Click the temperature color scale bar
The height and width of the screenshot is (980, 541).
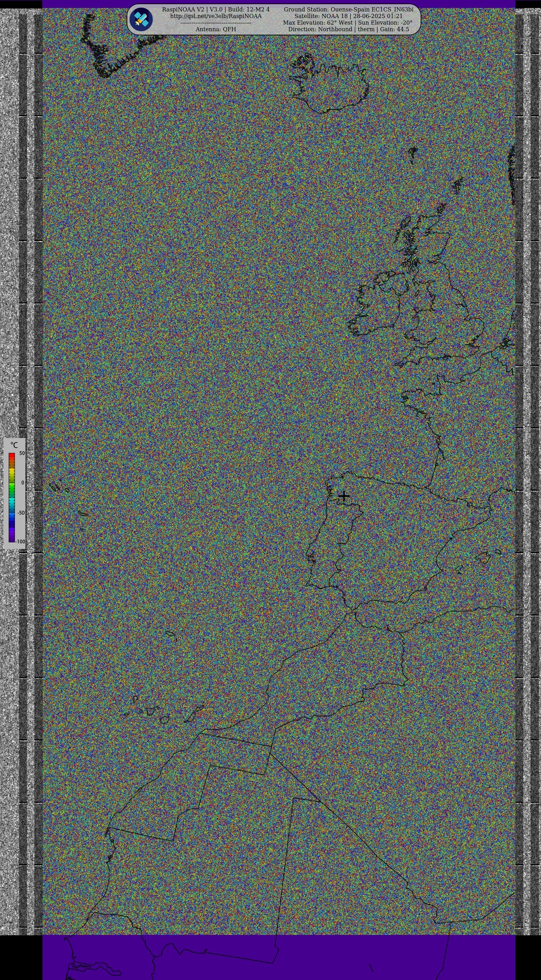tap(12, 498)
